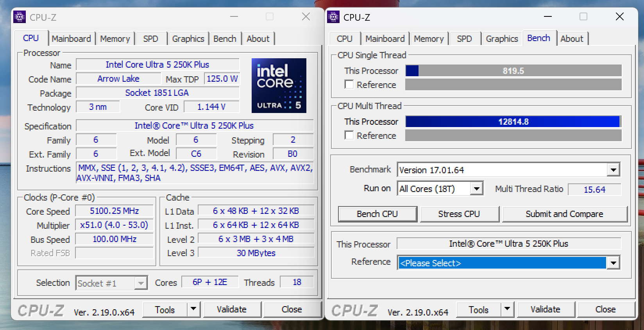Click the Name field Intel Core Ultra 5 250K Plus
This screenshot has width=644, height=330.
(157, 65)
